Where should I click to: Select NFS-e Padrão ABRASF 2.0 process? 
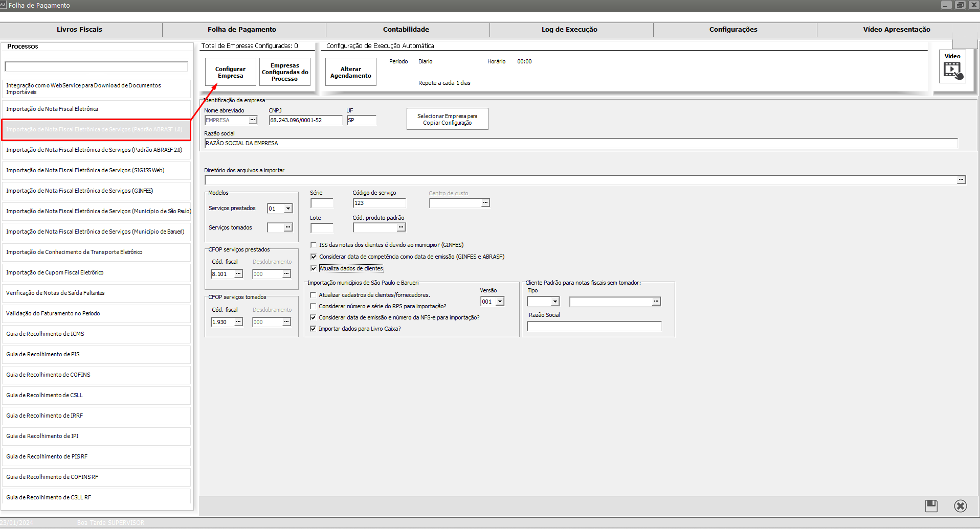(x=96, y=150)
